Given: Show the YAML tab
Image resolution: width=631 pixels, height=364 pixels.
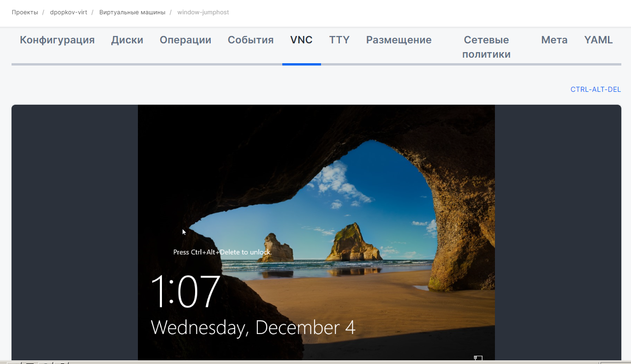Looking at the screenshot, I should coord(598,40).
